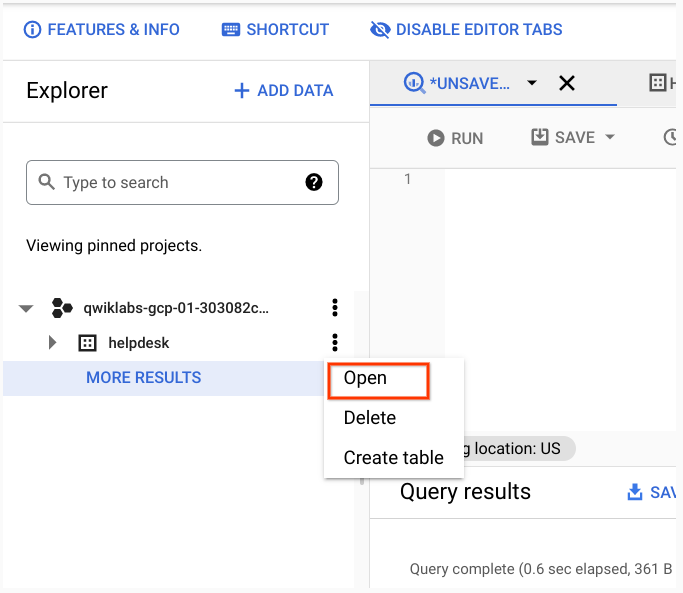Click the processing location: US chip
The width and height of the screenshot is (683, 593).
click(520, 448)
